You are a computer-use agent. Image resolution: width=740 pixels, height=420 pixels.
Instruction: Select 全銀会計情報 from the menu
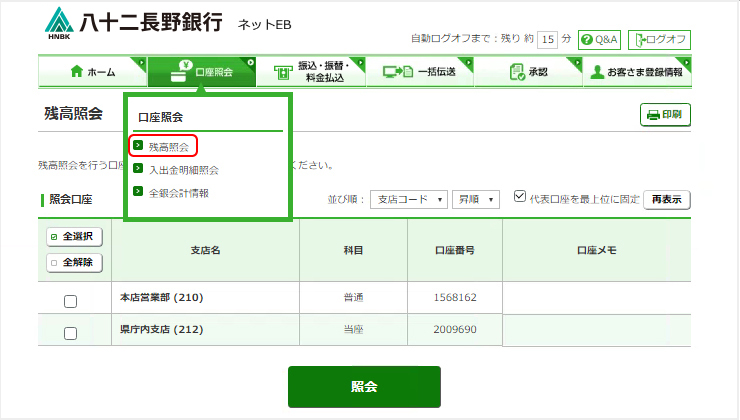point(178,192)
